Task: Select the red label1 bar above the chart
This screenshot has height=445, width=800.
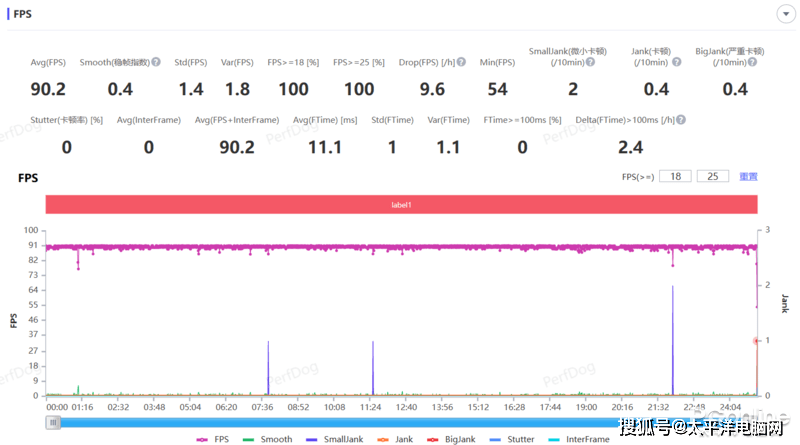Action: tap(400, 204)
